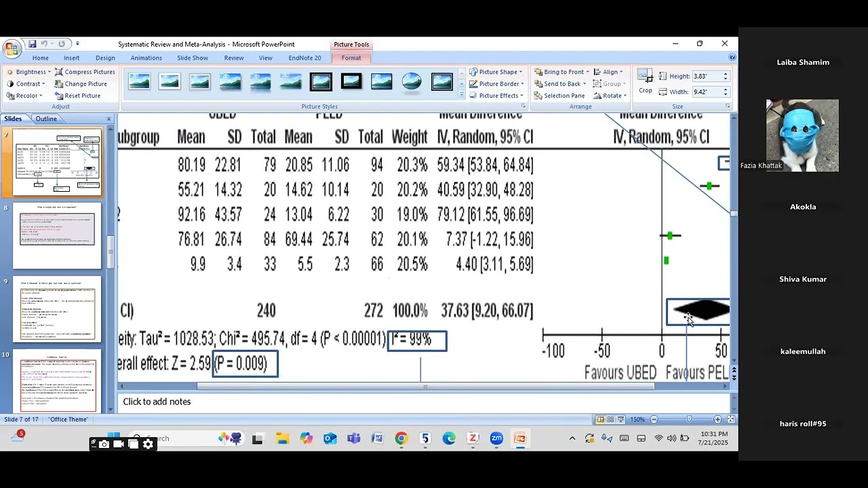Open the EndNote 20 tab
The width and height of the screenshot is (868, 488).
tap(304, 58)
